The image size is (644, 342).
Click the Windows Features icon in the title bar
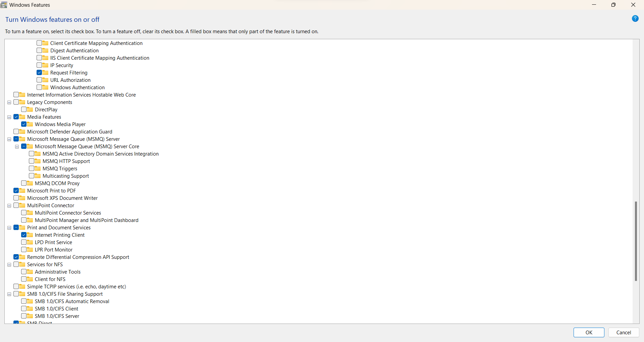point(4,5)
